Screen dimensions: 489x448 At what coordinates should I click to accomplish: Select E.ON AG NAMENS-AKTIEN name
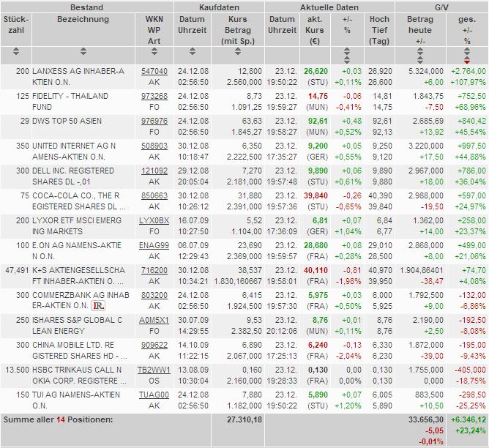click(x=77, y=251)
